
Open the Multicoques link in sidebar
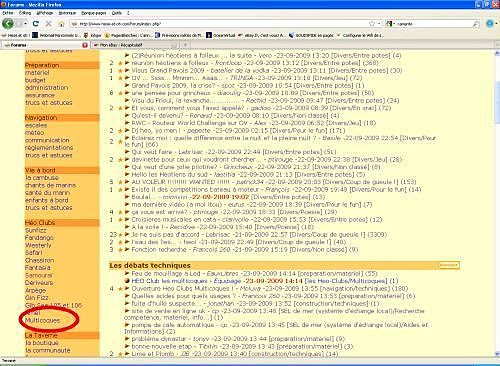42,320
